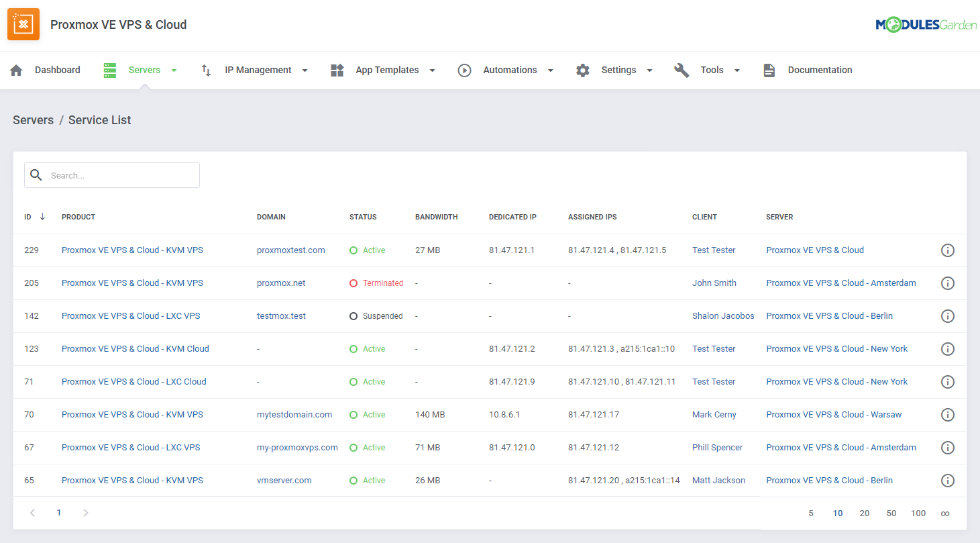Open the Automations menu
Image resolution: width=980 pixels, height=543 pixels.
510,70
